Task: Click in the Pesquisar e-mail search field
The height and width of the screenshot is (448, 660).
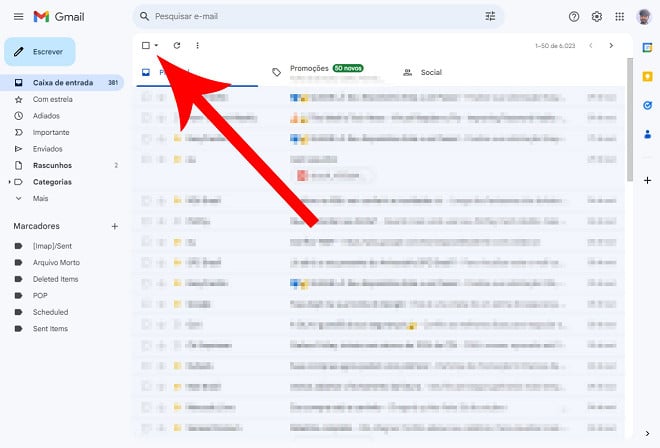Action: click(316, 16)
